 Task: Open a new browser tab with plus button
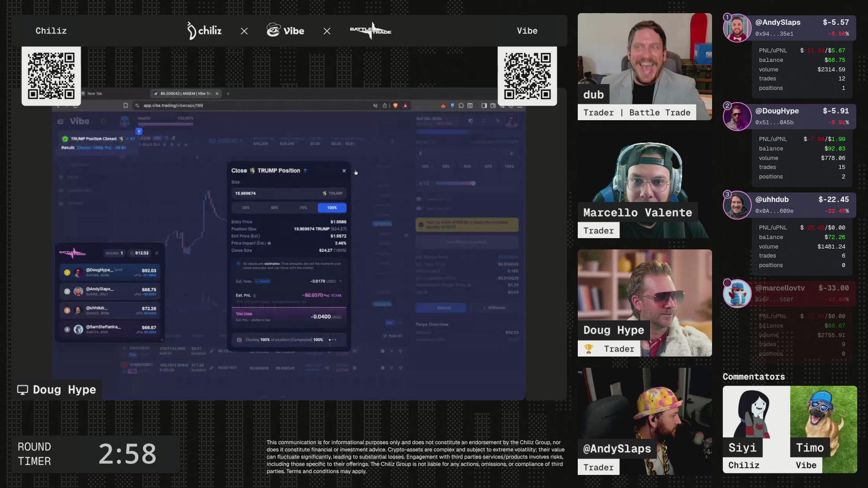[x=228, y=94]
